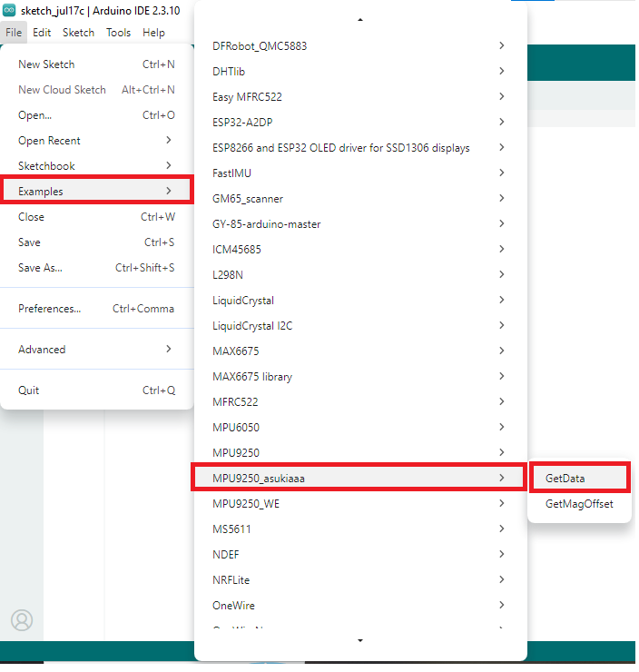Expand the Advanced submenu
Image resolution: width=639 pixels, height=672 pixels.
click(97, 350)
